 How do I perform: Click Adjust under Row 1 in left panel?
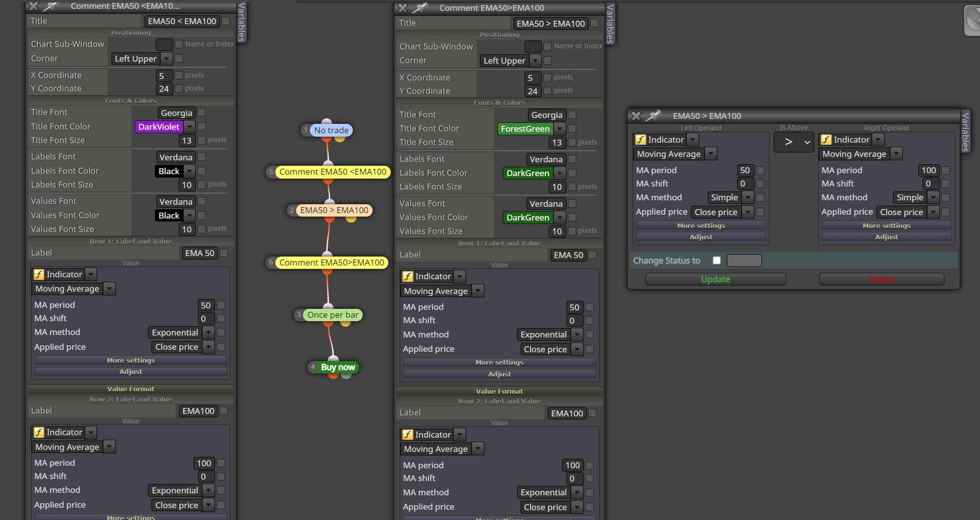(x=131, y=371)
